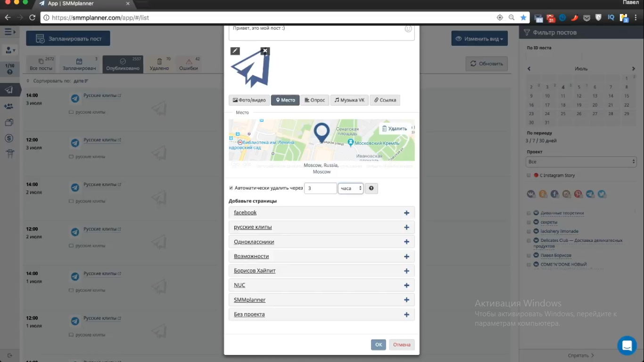
Task: Filter by the Odnoklassniki network icon
Action: [x=543, y=194]
